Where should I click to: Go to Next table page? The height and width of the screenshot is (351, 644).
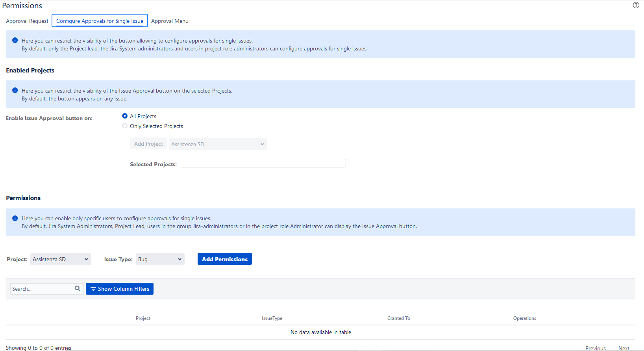click(624, 348)
